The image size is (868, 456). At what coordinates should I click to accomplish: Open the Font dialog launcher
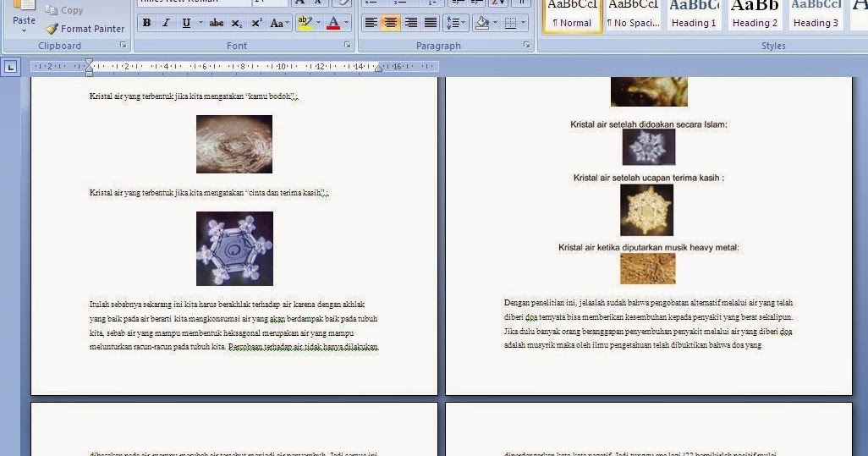point(348,46)
